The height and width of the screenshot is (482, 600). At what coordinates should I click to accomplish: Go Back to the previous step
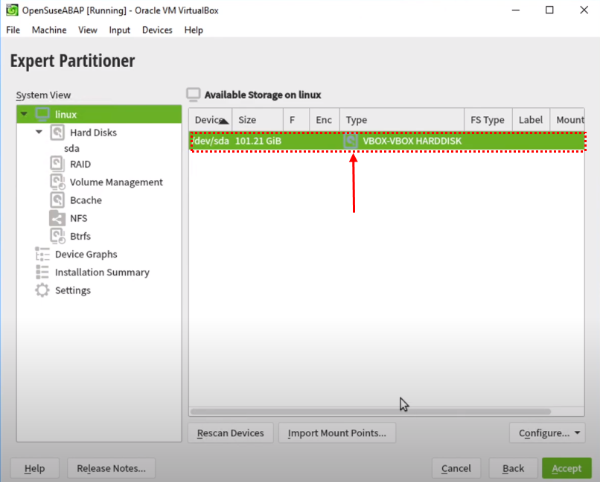click(513, 468)
